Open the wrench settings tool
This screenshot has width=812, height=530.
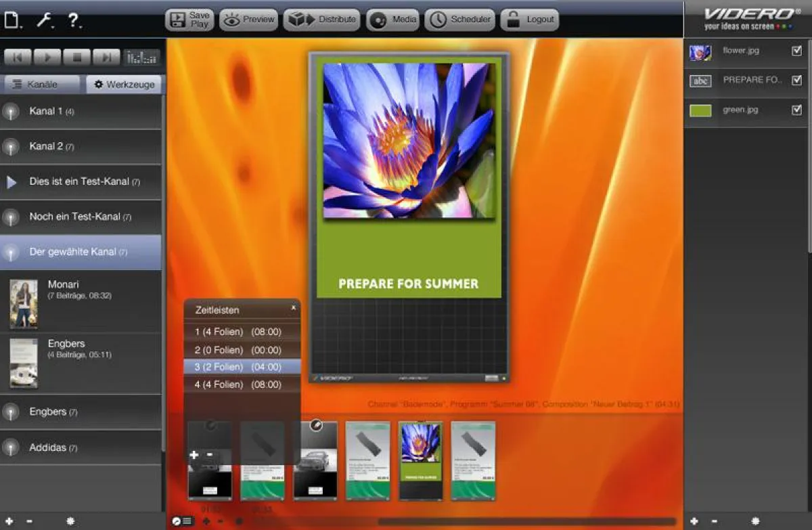[45, 20]
